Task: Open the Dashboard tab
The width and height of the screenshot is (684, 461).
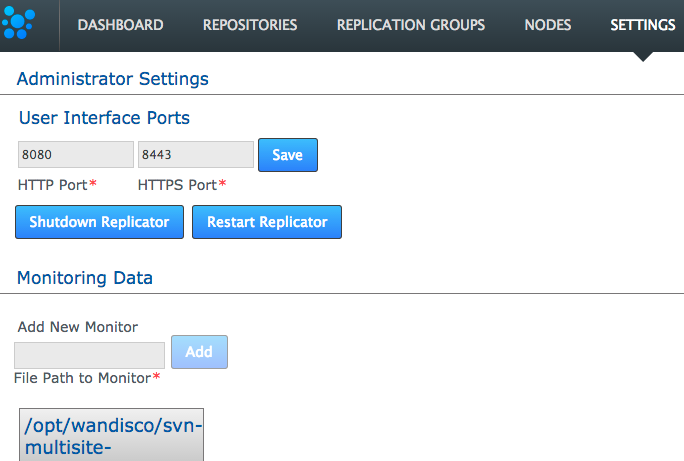Action: (x=120, y=25)
